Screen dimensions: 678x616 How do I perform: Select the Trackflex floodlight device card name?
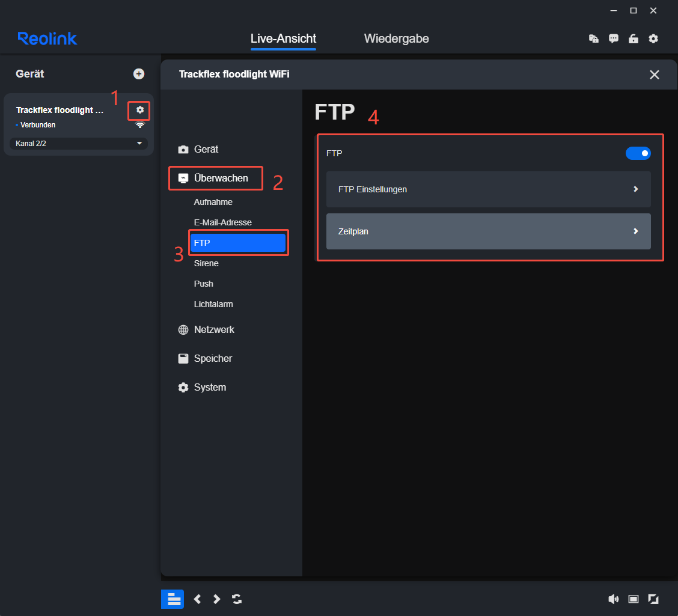click(x=60, y=110)
